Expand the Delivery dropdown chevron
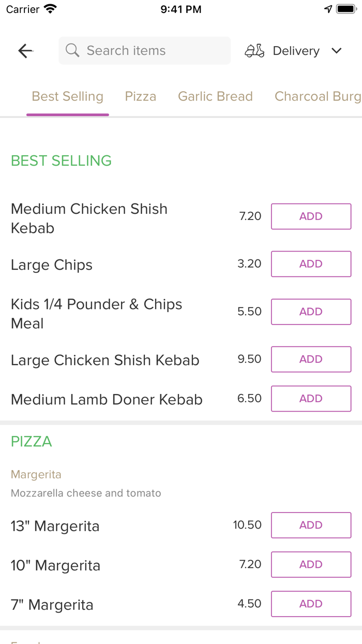This screenshot has width=362, height=644. coord(337,51)
